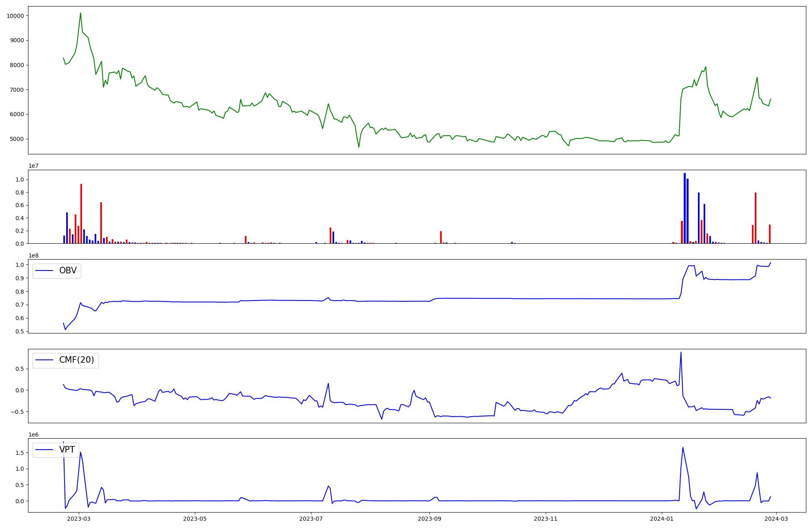Click the OBV legend label
The height and width of the screenshot is (528, 812).
pyautogui.click(x=68, y=271)
